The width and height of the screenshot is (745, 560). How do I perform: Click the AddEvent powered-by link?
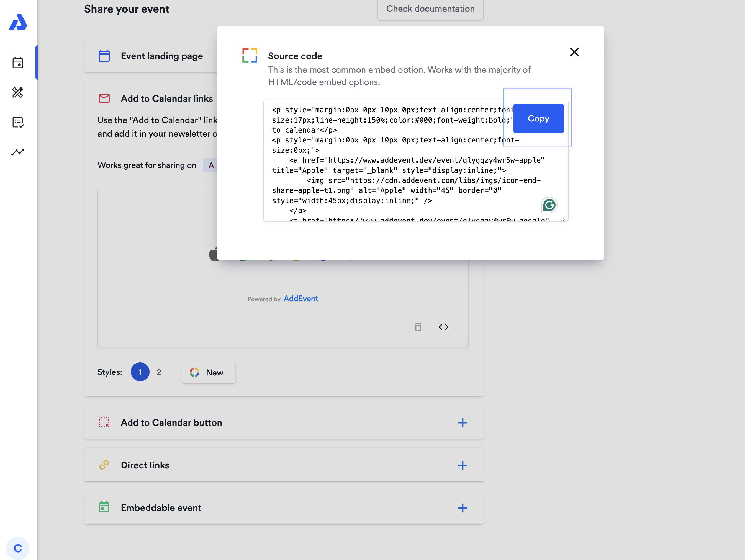click(300, 299)
